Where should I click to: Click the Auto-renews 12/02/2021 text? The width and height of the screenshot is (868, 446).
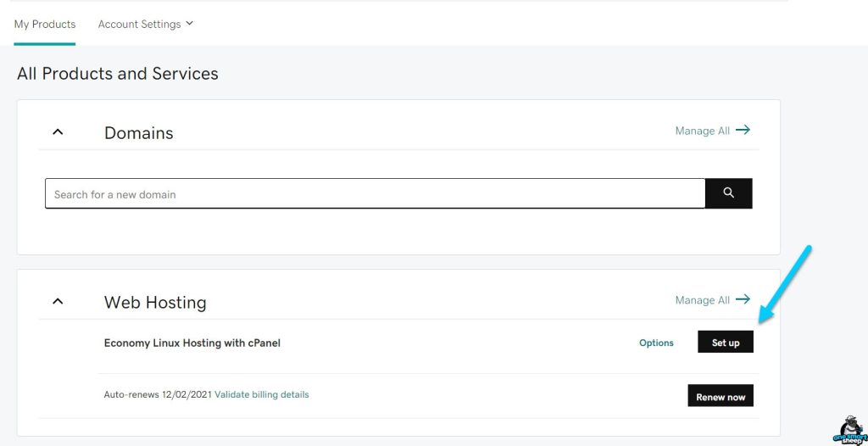pyautogui.click(x=158, y=394)
